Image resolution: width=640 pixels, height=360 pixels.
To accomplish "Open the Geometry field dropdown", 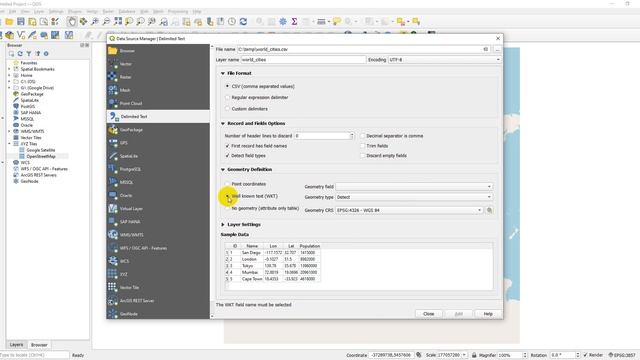I will pos(414,187).
